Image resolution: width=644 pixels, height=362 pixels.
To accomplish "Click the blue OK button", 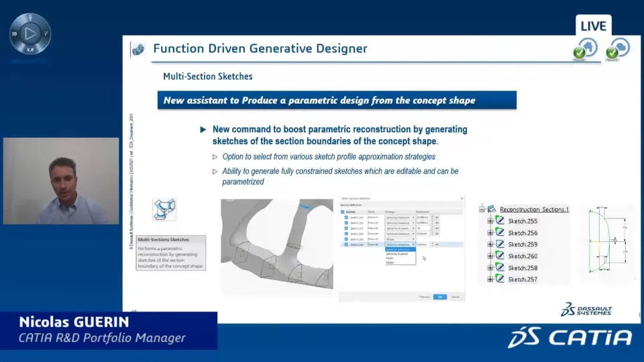I will click(x=440, y=297).
